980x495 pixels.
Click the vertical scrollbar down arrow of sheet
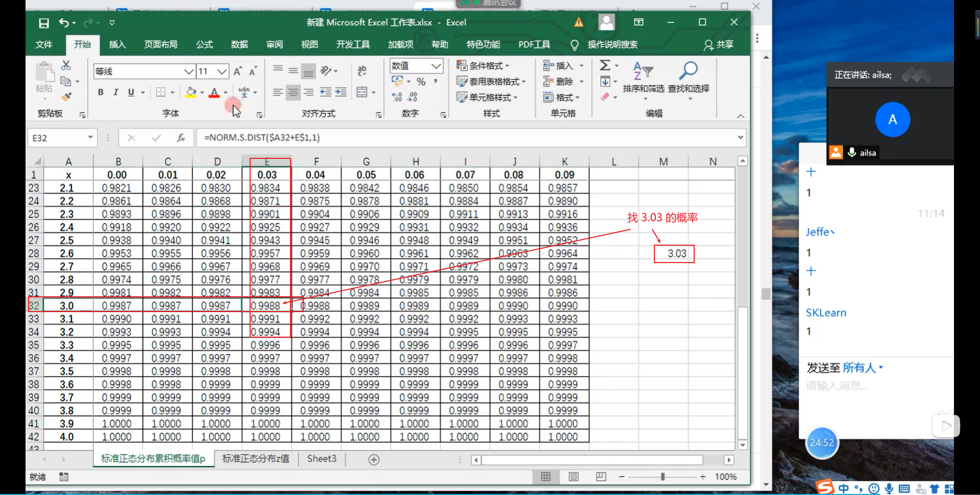tap(743, 445)
